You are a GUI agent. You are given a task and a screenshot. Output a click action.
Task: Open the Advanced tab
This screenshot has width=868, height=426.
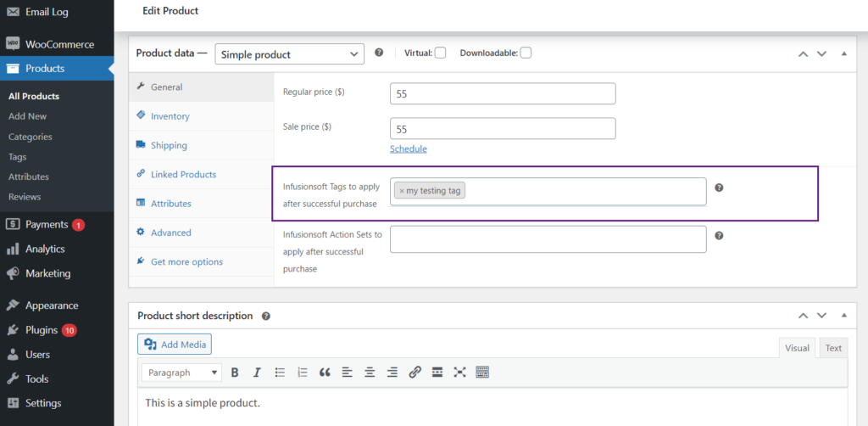coord(202,233)
